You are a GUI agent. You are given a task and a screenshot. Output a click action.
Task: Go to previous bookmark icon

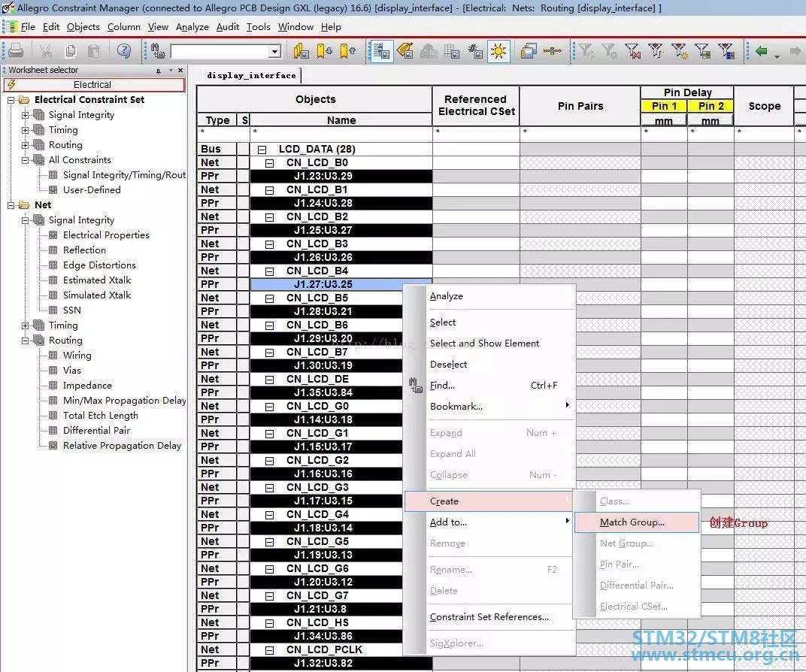348,51
